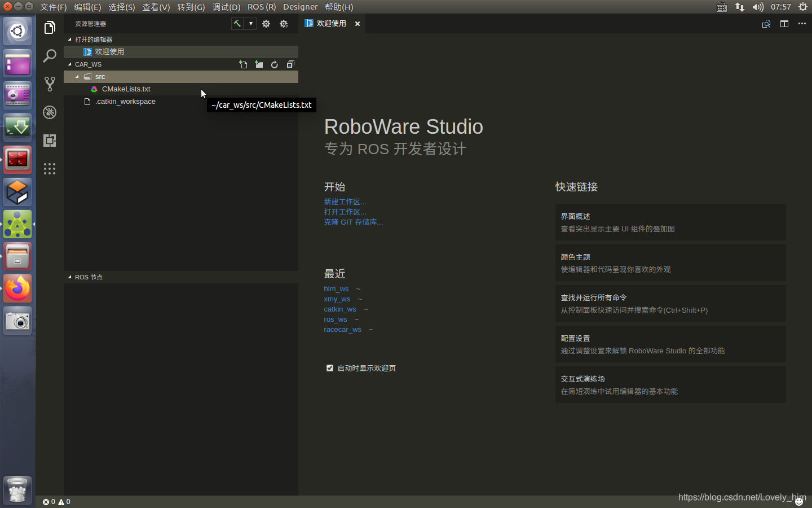
Task: Switch to the 欢迎使用 tab
Action: point(332,24)
